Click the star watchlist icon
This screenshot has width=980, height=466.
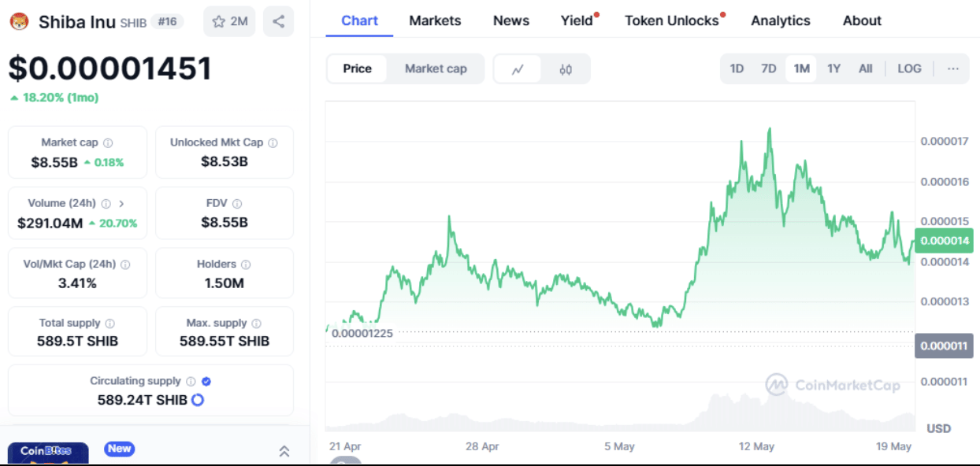(x=218, y=22)
